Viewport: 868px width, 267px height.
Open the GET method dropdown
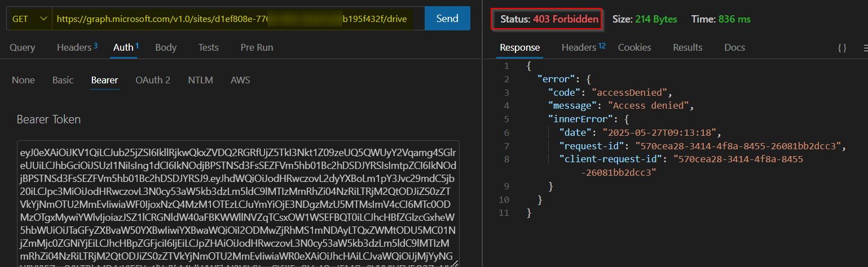click(x=29, y=19)
